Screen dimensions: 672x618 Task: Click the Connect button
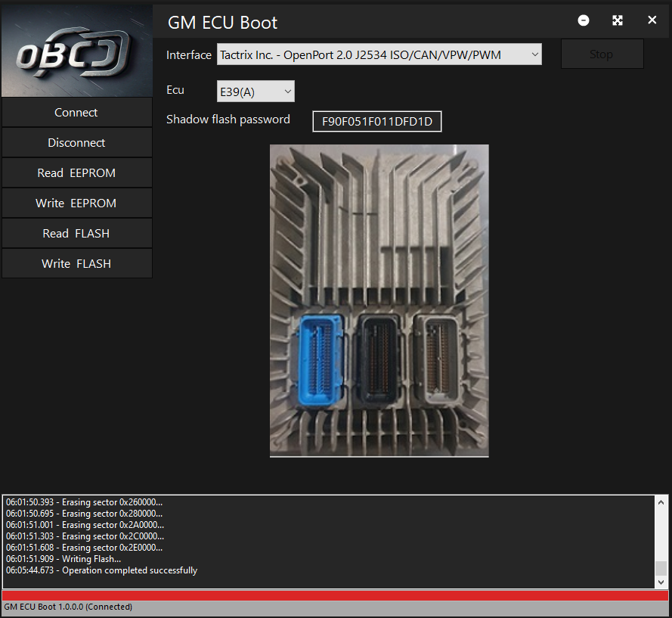click(x=77, y=113)
